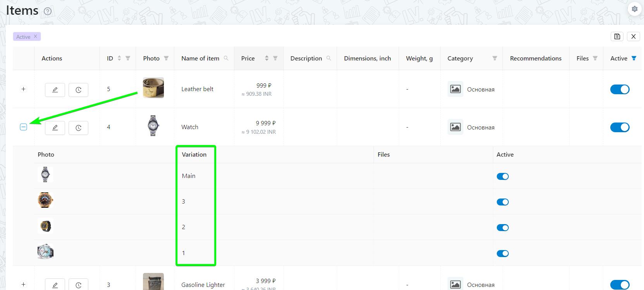
Task: Toggle Active switch for Leather belt
Action: coord(620,89)
